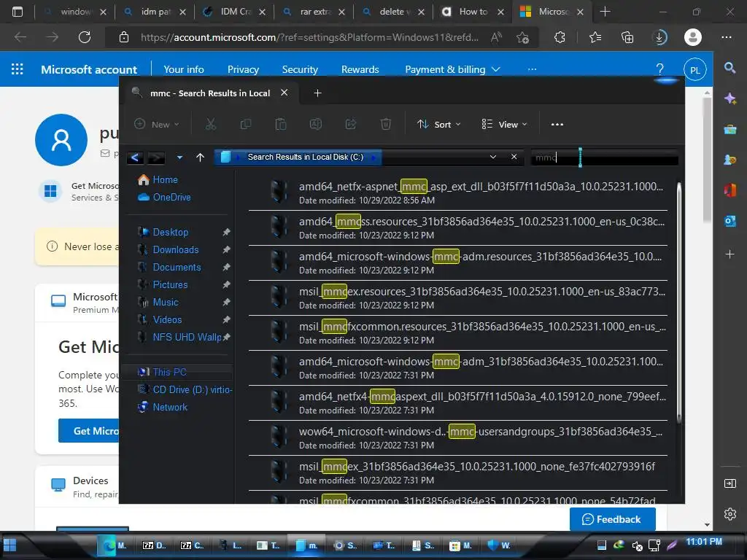Open Rewards tab in Microsoft account
Viewport: 747px width, 560px height.
[360, 69]
